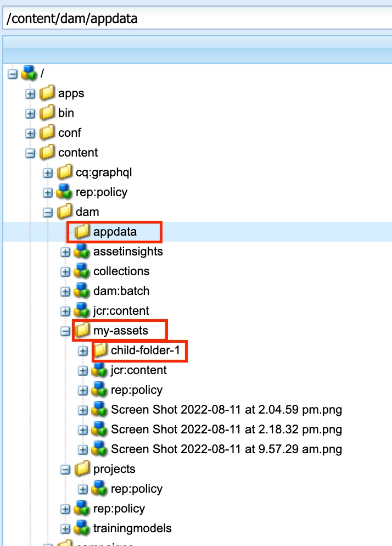Select the child-folder-1 tree label
The image size is (392, 546).
click(x=145, y=350)
